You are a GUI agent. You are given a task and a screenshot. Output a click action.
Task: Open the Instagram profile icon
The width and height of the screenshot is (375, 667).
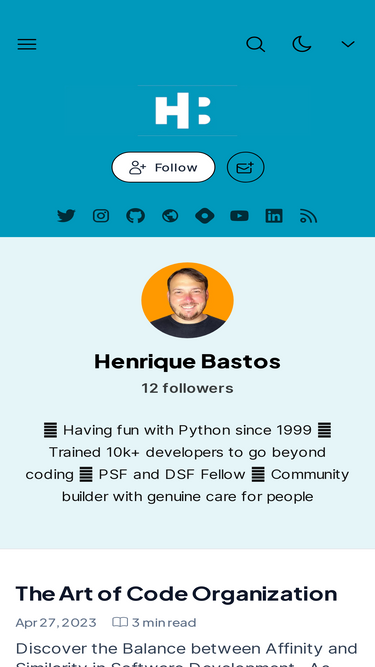pos(101,216)
